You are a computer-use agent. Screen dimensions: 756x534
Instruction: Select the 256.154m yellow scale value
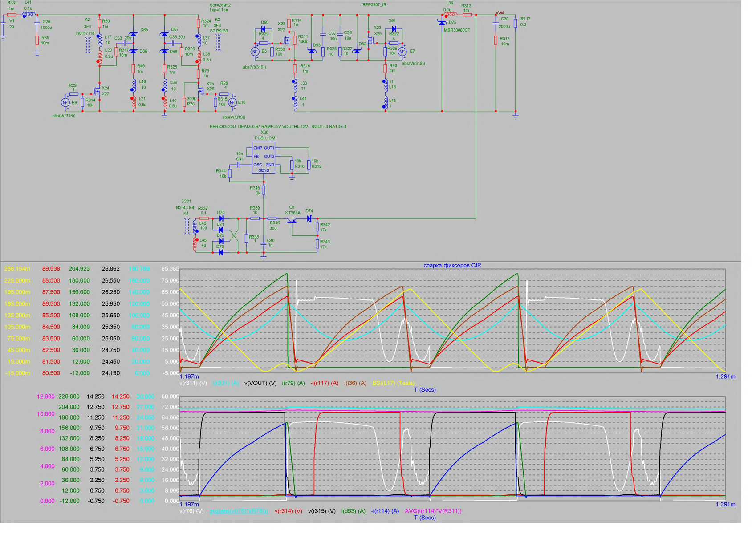point(17,269)
